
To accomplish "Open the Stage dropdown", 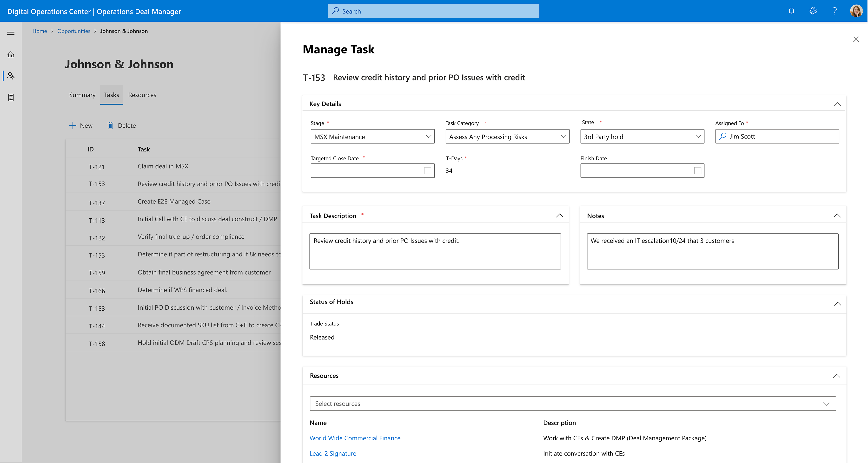I will click(372, 136).
